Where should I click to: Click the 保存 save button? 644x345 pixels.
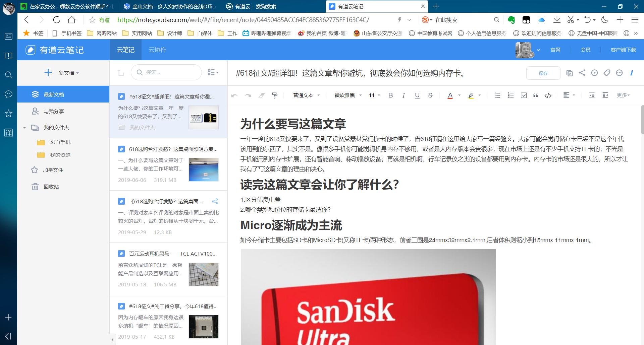(543, 73)
